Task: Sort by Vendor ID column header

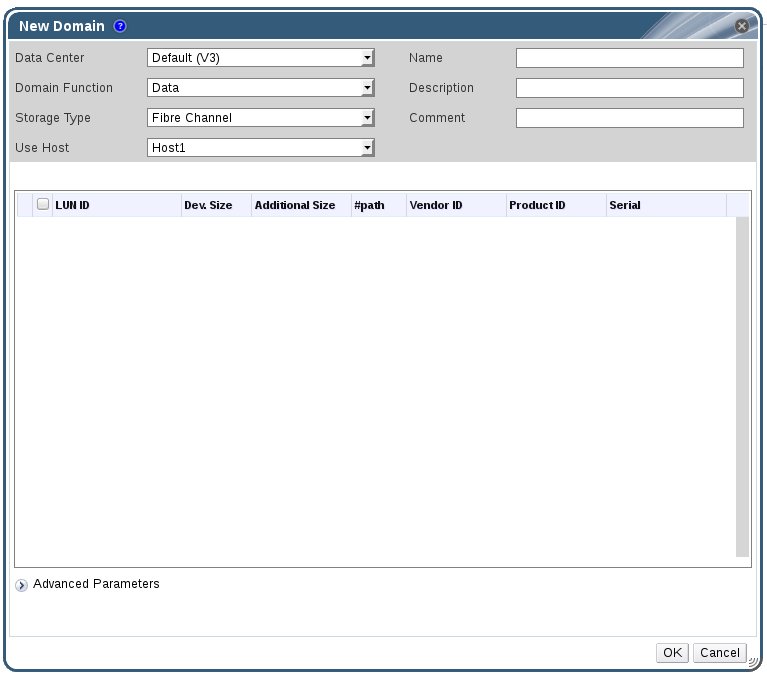Action: [456, 205]
